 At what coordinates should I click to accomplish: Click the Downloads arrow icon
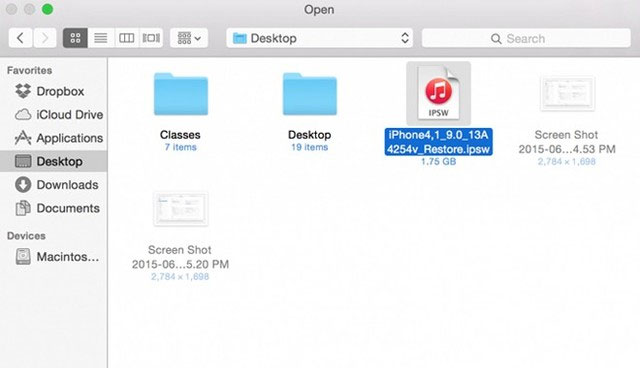pyautogui.click(x=23, y=184)
